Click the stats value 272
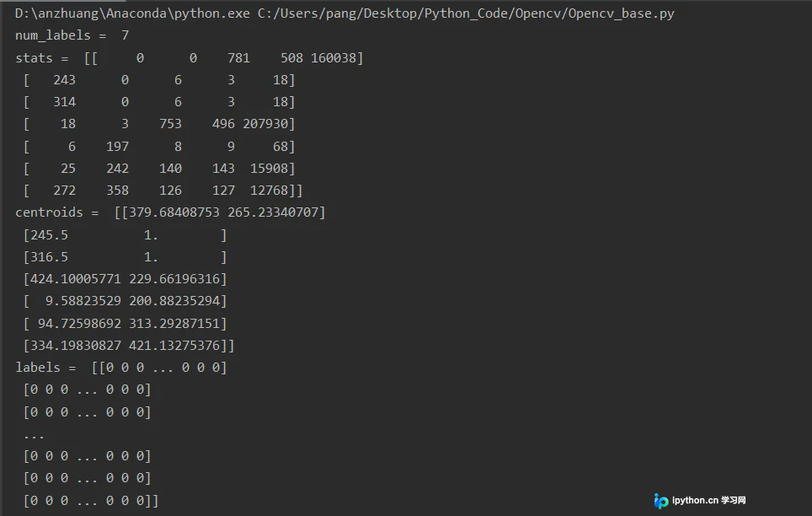 click(64, 191)
